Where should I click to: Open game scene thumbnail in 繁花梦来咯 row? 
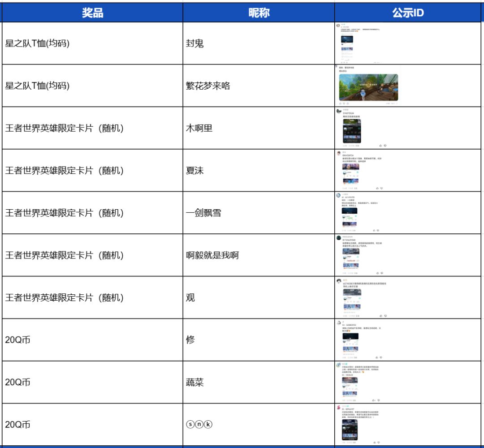tap(368, 87)
